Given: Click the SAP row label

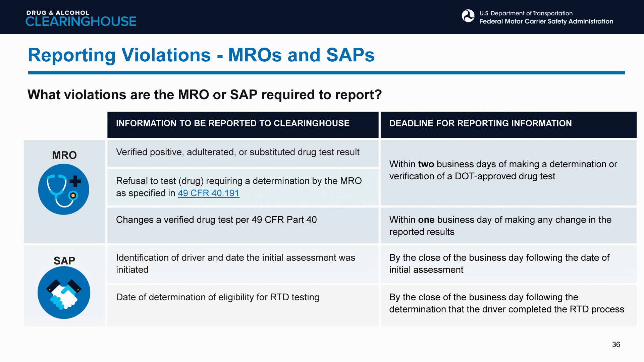Looking at the screenshot, I should point(64,260).
